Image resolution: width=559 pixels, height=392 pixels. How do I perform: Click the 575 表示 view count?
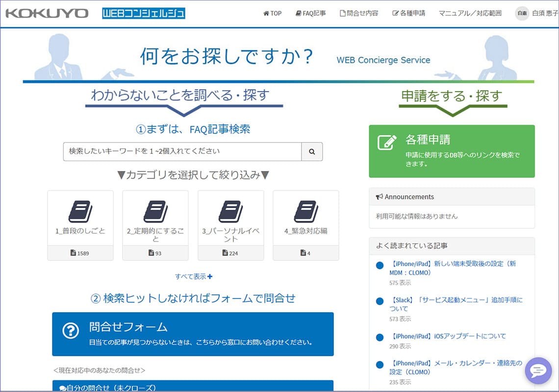tap(400, 283)
